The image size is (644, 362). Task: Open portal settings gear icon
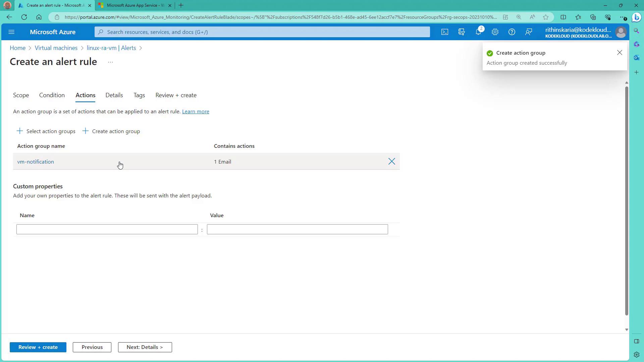[x=495, y=32]
